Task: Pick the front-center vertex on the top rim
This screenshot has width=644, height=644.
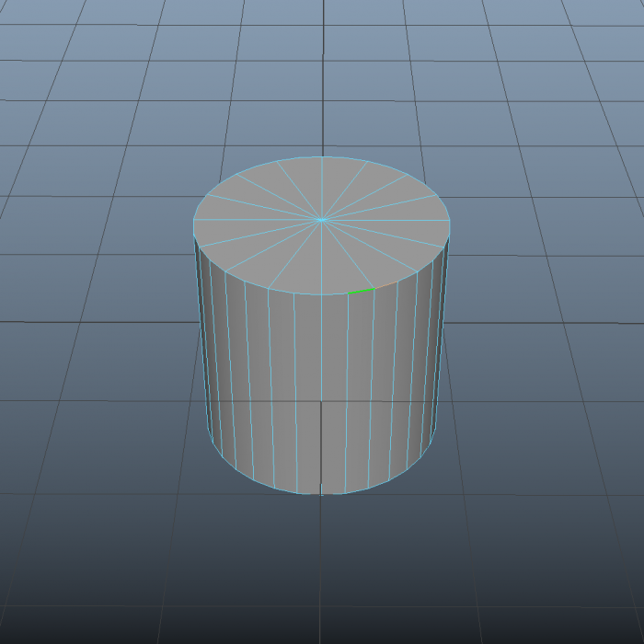Action: pos(321,295)
